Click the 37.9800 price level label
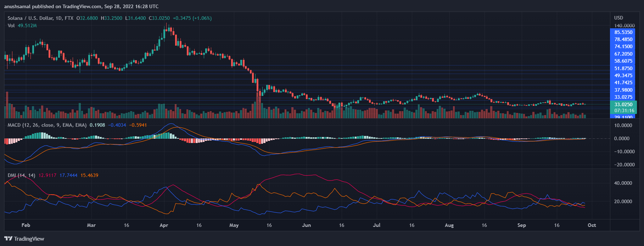Image resolution: width=644 pixels, height=246 pixels. coord(623,90)
